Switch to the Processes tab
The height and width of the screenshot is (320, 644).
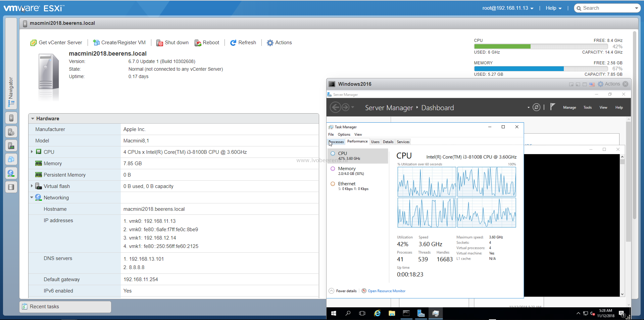[336, 142]
